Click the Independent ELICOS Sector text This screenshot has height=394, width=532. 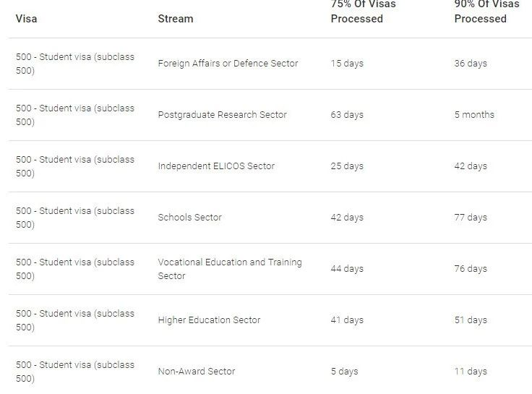[x=216, y=166]
